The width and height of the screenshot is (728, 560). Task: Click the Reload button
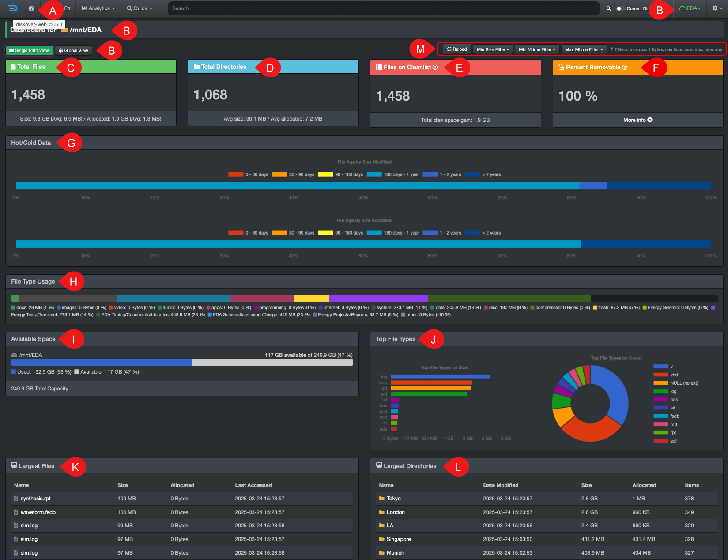coord(457,49)
